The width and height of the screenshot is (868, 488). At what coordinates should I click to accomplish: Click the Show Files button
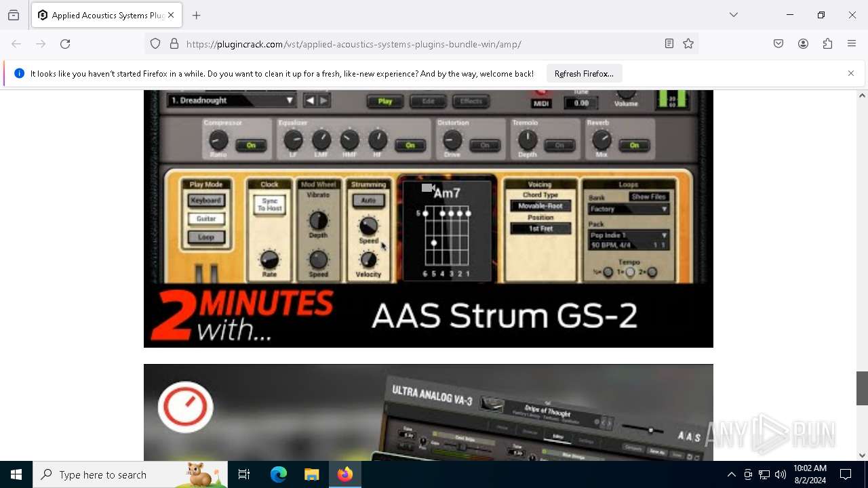[649, 197]
